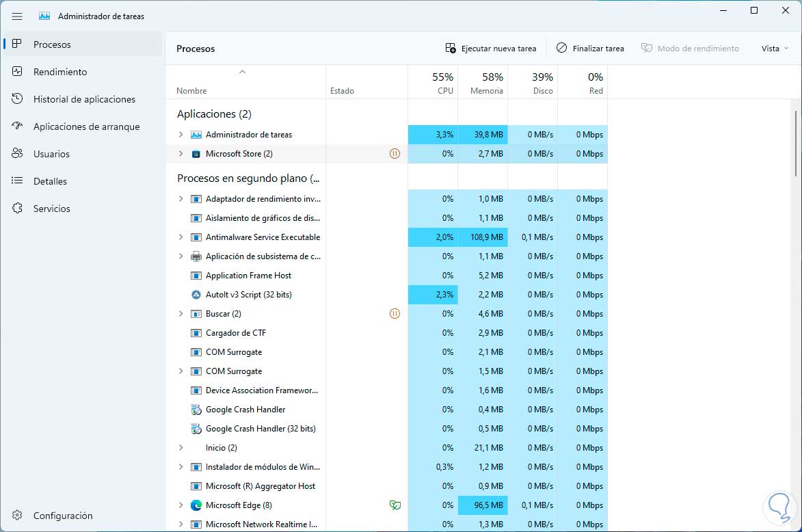Click the Device Association Framework icon

pyautogui.click(x=196, y=390)
